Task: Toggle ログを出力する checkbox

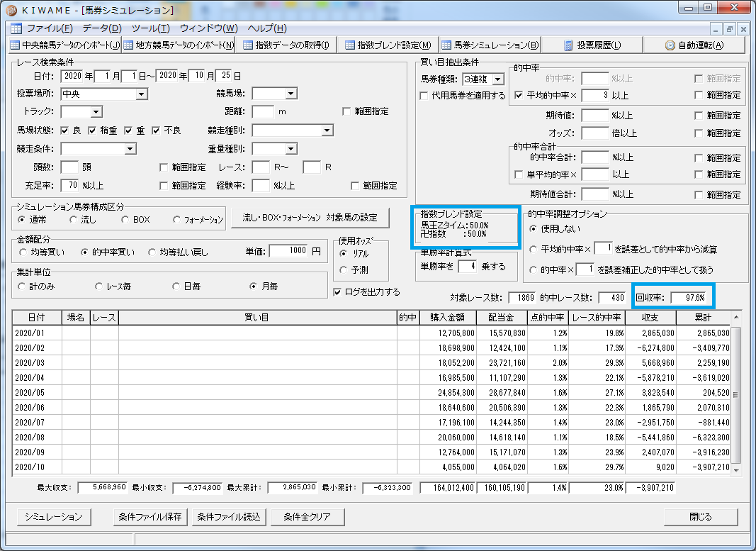Action: click(x=337, y=292)
